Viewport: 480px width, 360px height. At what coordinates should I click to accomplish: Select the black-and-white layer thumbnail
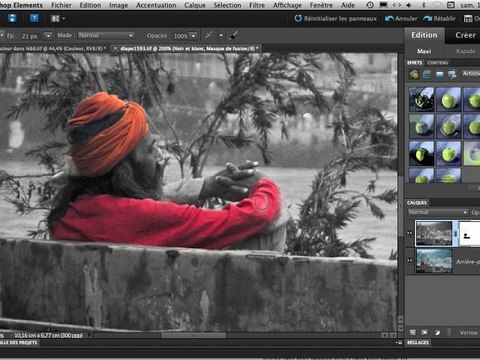coord(434,233)
